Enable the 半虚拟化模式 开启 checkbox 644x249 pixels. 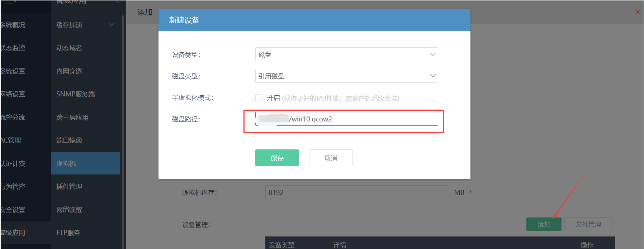259,98
